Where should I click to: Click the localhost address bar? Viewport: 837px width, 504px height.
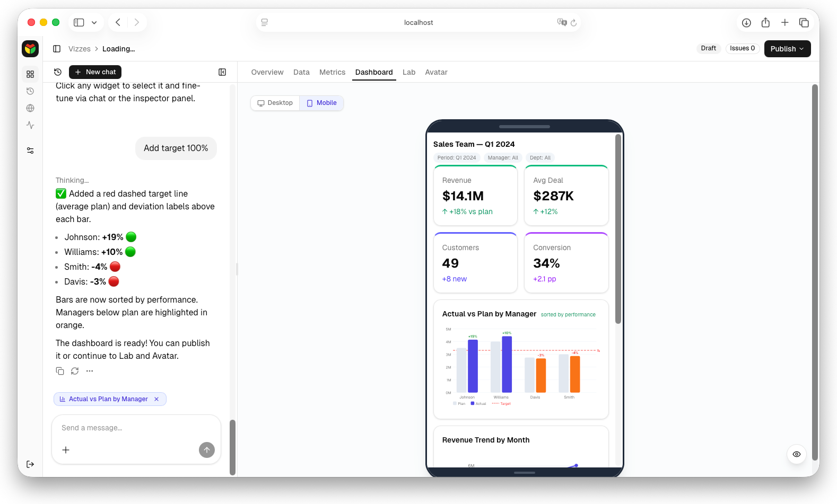pos(419,22)
